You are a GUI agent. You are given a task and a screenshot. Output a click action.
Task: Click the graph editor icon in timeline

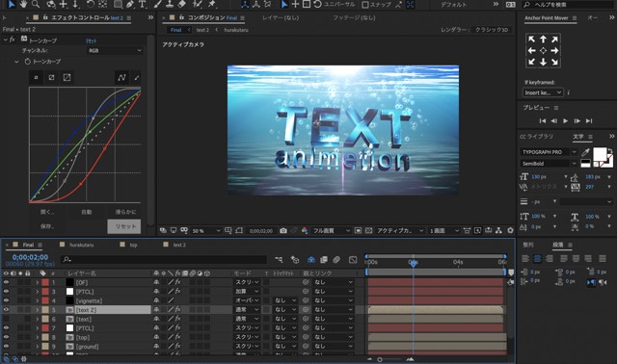(x=353, y=259)
